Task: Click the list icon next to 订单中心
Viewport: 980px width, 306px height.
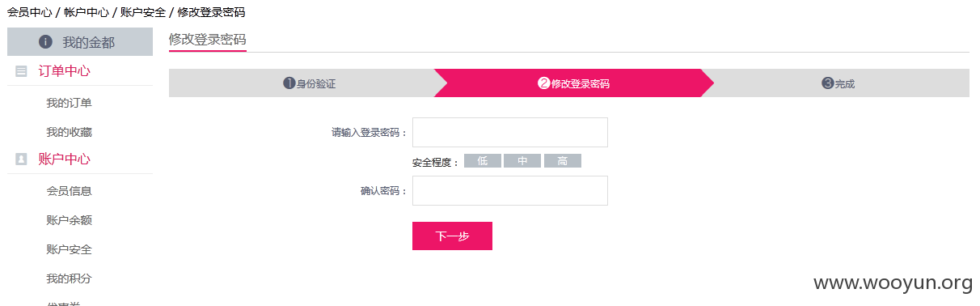Action: point(21,71)
